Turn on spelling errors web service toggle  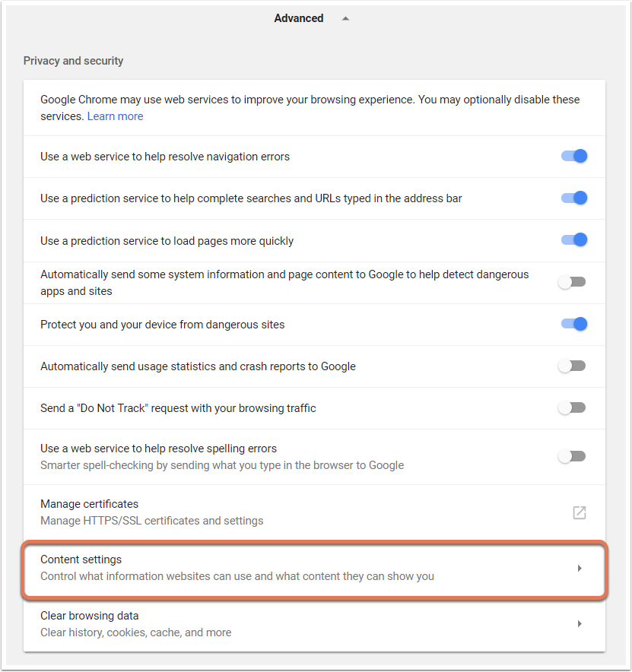[572, 456]
